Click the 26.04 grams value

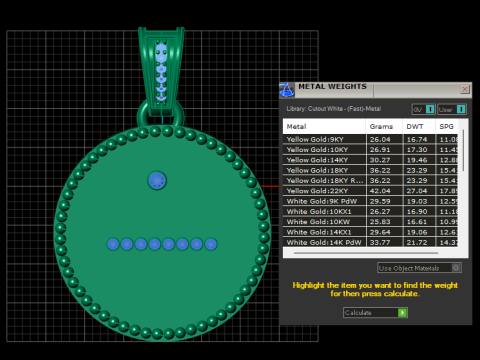point(380,139)
